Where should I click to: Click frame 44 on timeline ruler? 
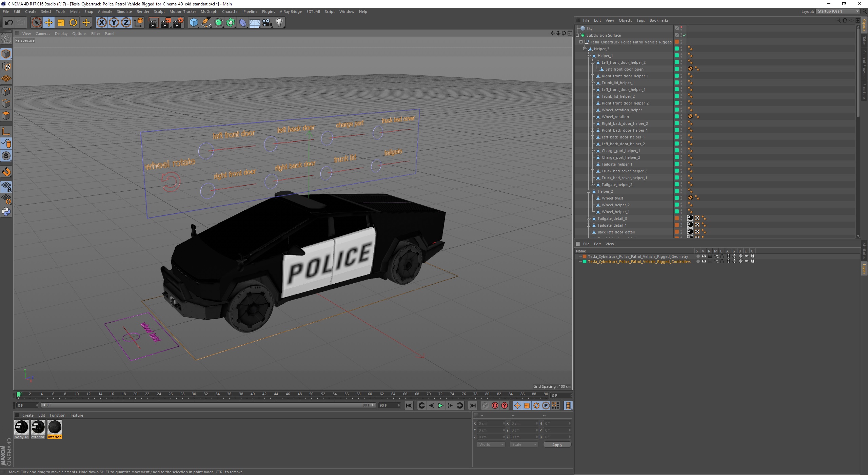click(x=276, y=395)
